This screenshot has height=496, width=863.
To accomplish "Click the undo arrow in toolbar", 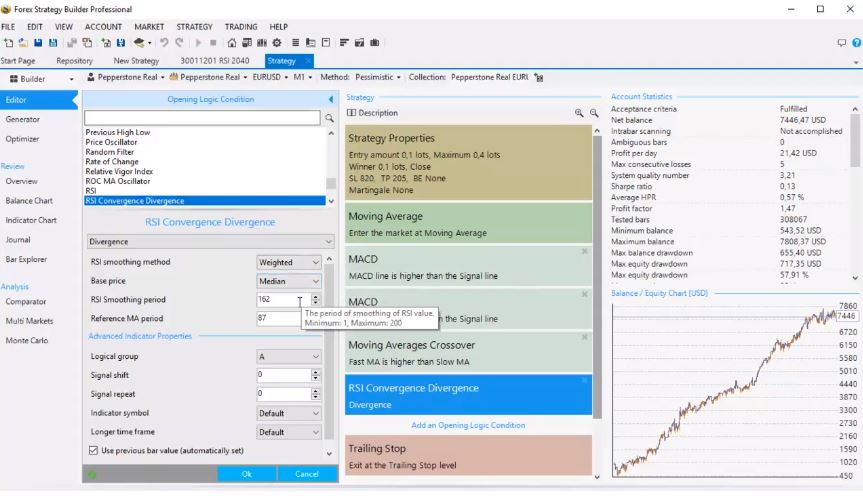I will (164, 43).
